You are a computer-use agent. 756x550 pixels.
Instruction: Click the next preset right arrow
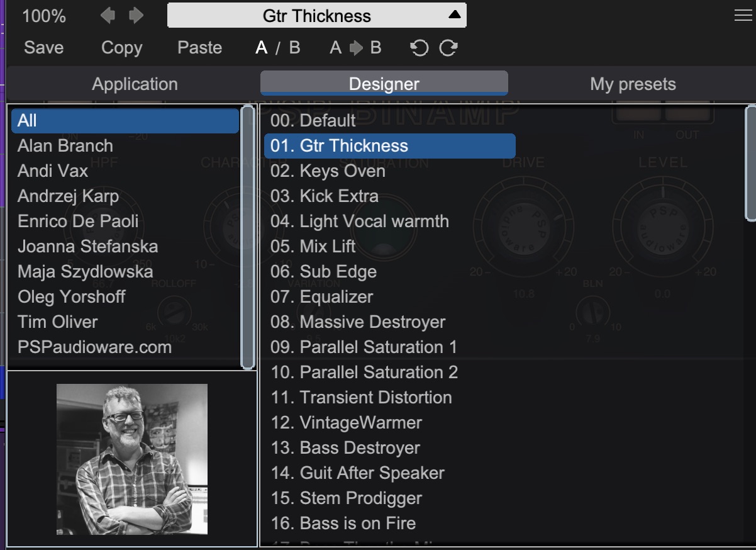click(136, 16)
